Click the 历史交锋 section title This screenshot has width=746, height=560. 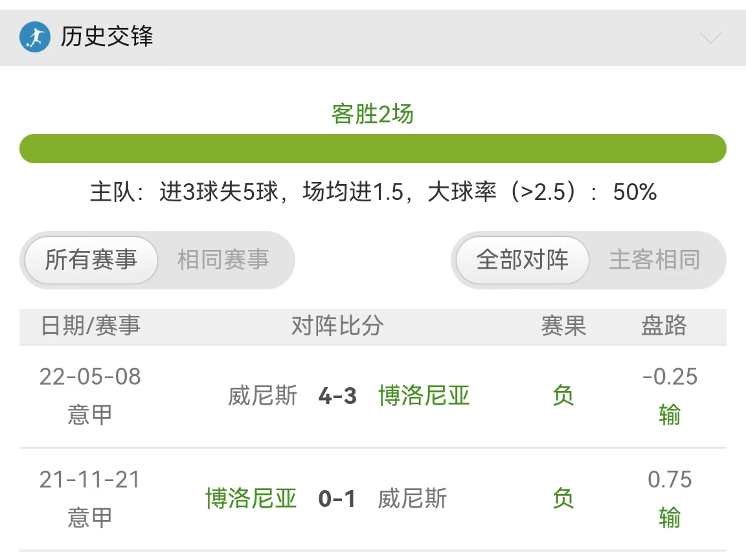(x=107, y=37)
